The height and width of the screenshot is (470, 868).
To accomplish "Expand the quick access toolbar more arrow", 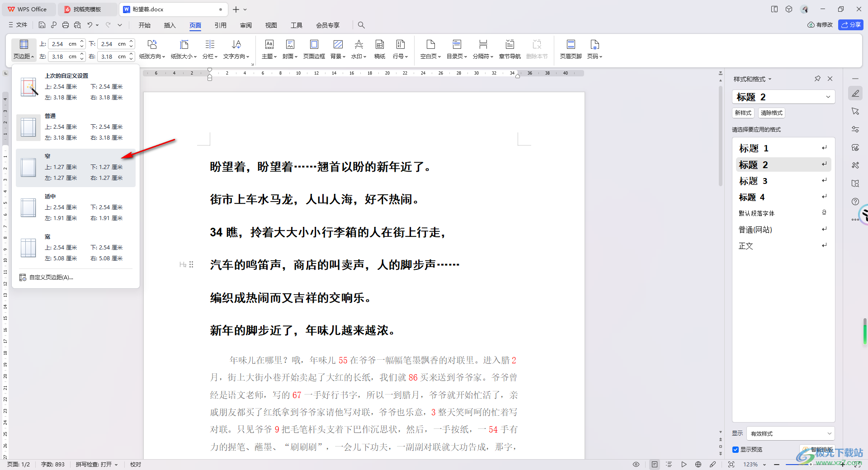I will coord(120,25).
